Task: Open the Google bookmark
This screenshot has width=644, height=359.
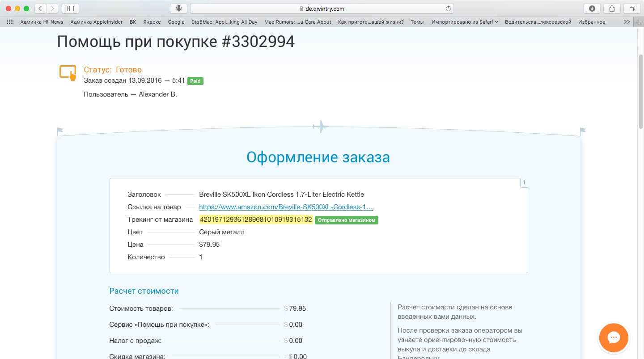Action: coord(176,22)
